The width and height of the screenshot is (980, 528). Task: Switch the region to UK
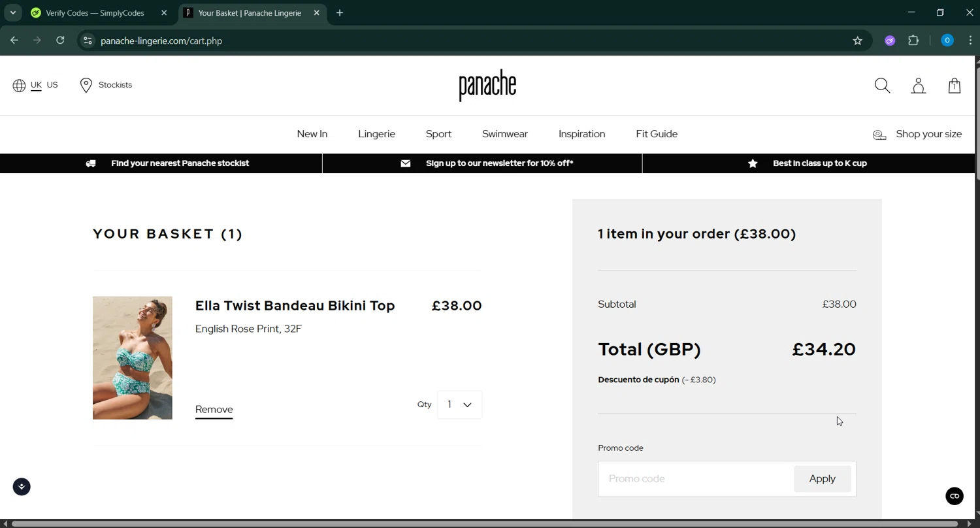(x=36, y=85)
